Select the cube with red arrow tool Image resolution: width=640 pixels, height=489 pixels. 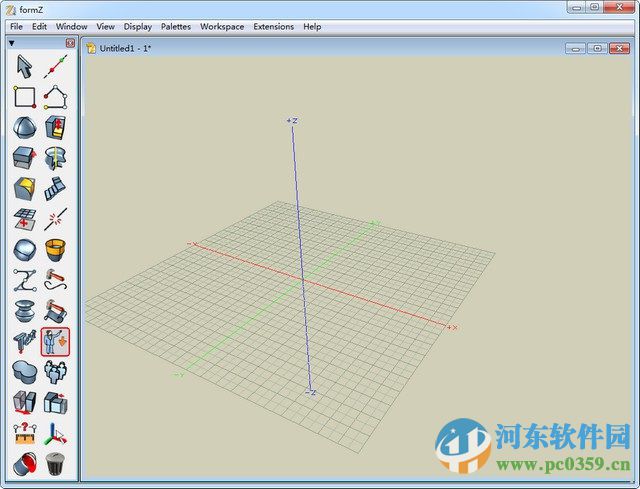click(56, 127)
